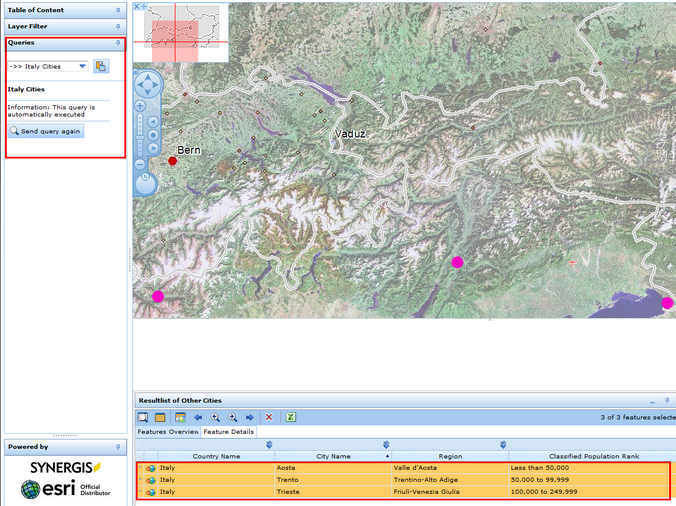Switch to the Feature Details tab
This screenshot has width=676, height=506.
click(x=228, y=431)
